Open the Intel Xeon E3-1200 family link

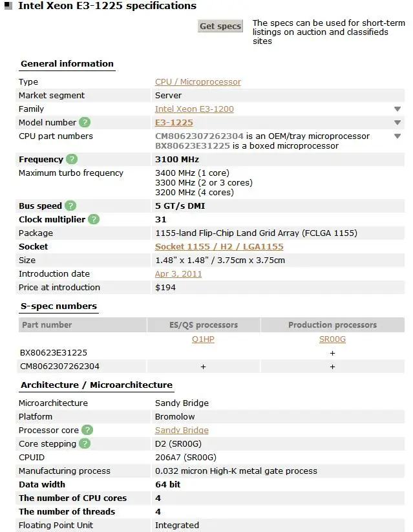coord(194,109)
